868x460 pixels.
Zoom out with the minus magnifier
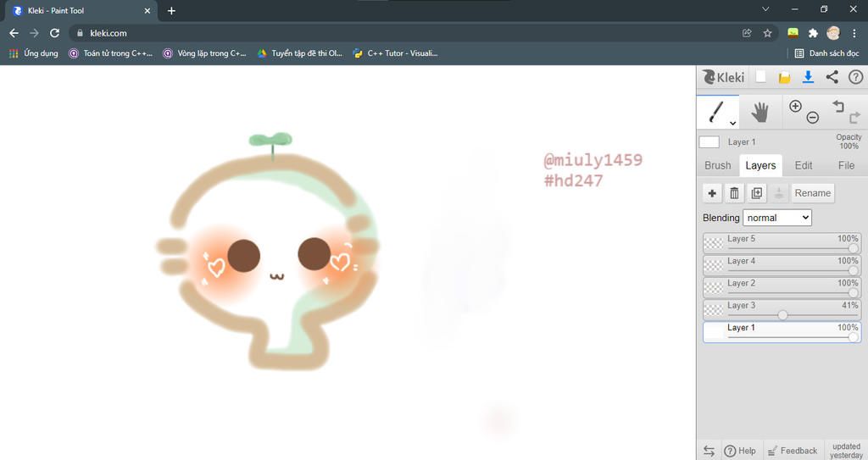tap(813, 118)
